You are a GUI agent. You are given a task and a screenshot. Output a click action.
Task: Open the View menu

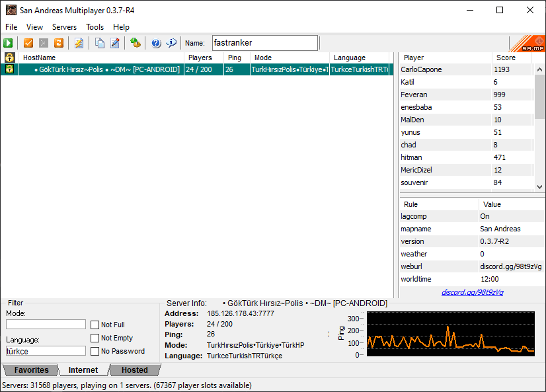click(x=34, y=27)
